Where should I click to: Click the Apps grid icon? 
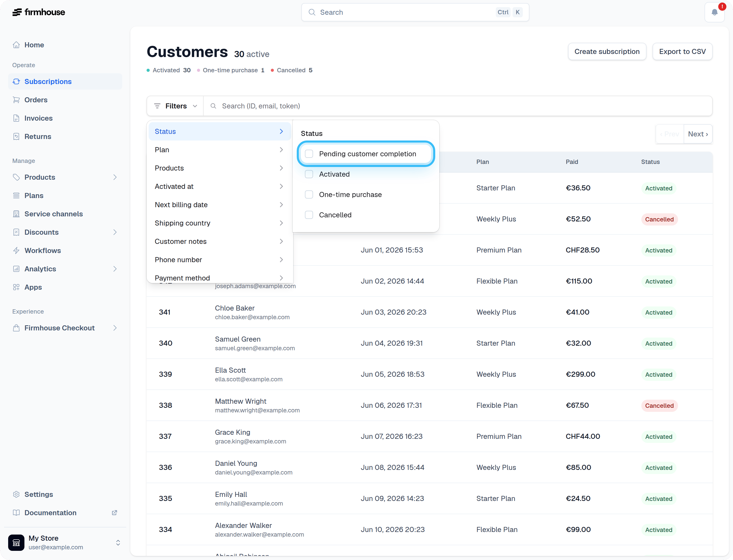coord(16,287)
